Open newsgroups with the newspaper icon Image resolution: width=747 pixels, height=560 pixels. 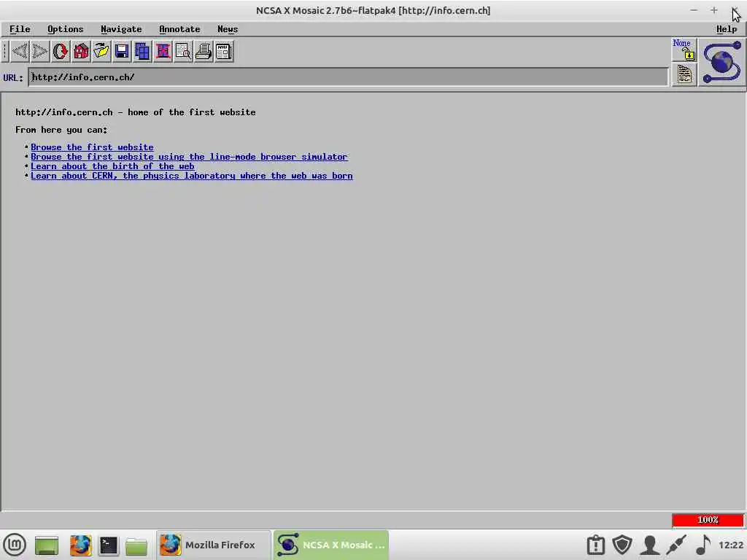pyautogui.click(x=224, y=51)
